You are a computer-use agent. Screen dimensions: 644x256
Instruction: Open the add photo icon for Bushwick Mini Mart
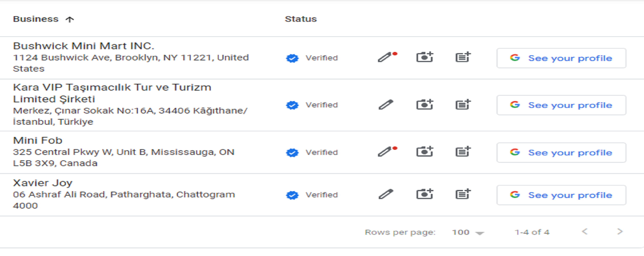tap(425, 58)
